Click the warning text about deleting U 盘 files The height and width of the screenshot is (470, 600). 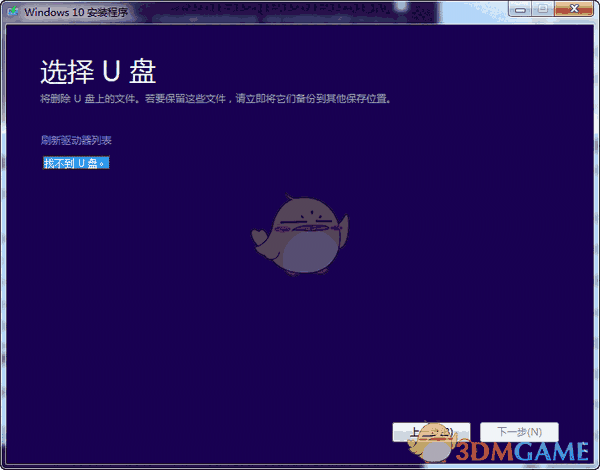[216, 99]
